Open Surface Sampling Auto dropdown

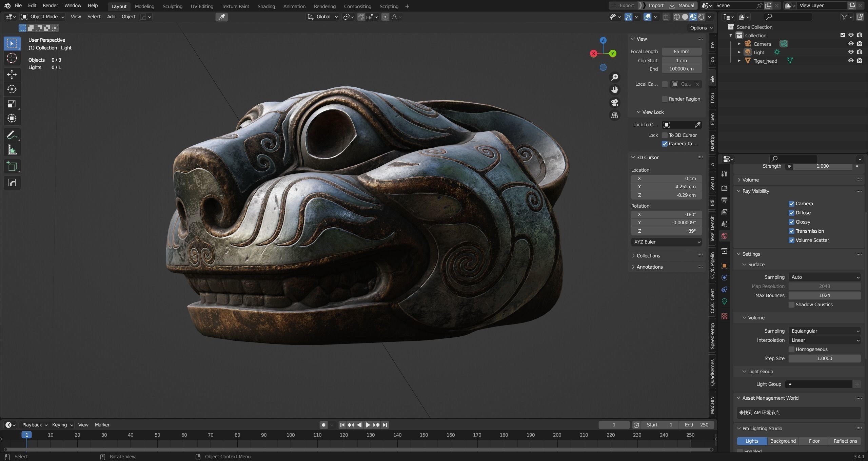(824, 277)
